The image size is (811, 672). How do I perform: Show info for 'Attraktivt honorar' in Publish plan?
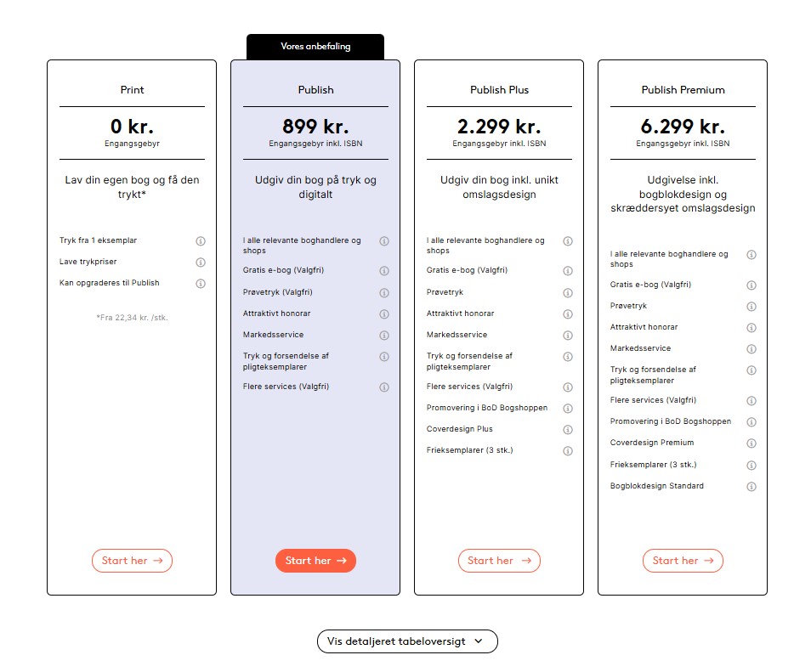[x=384, y=314]
